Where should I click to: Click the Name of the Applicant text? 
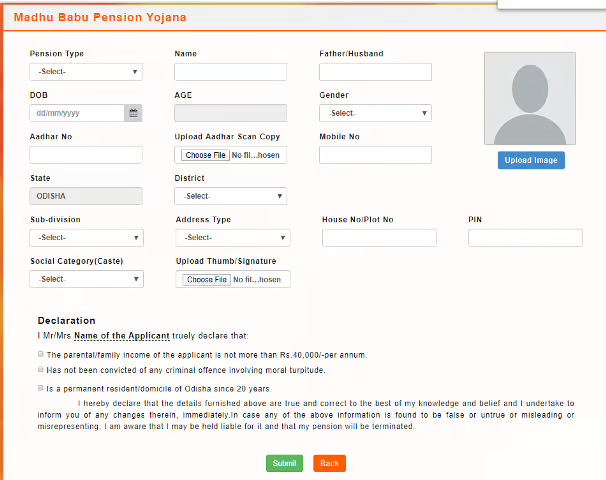pyautogui.click(x=122, y=335)
